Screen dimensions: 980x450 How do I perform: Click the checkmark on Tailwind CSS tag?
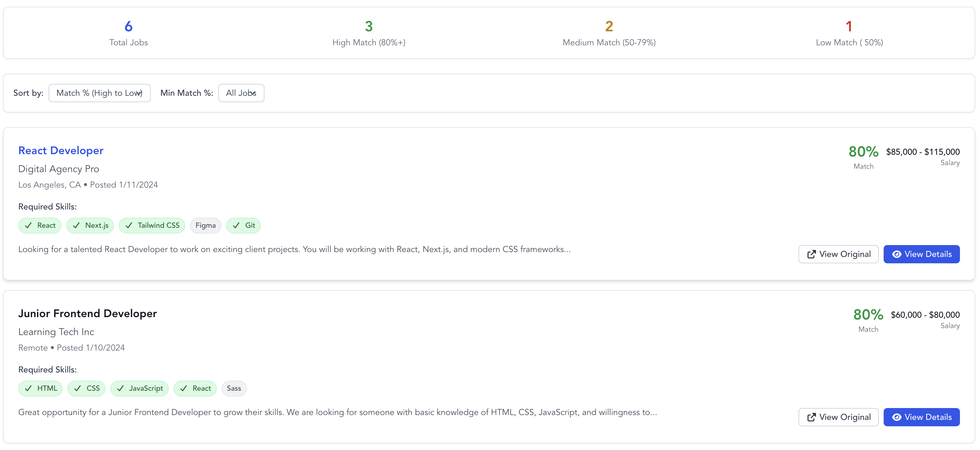129,226
